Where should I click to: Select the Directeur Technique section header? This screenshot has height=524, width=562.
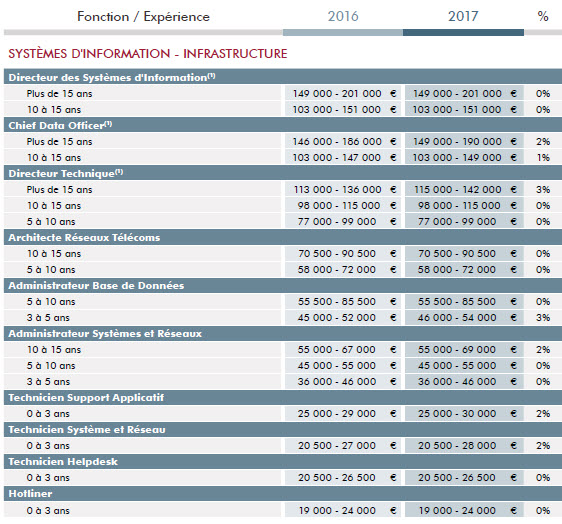click(283, 173)
